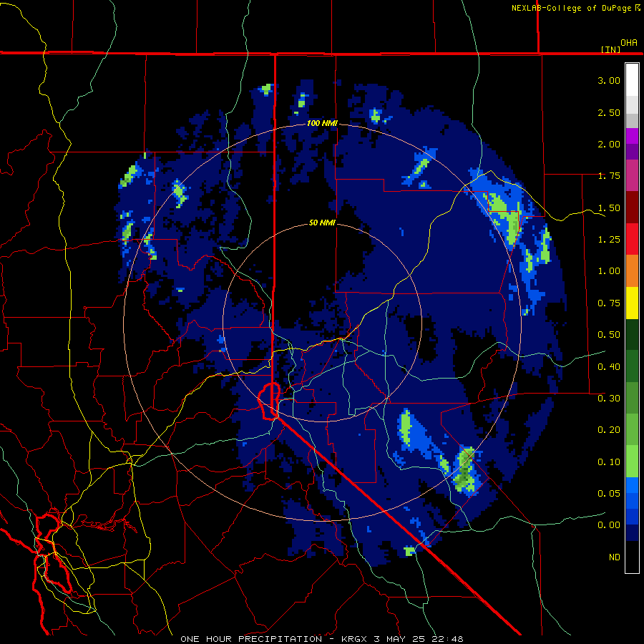Click the 0.00 legend value

pos(609,525)
